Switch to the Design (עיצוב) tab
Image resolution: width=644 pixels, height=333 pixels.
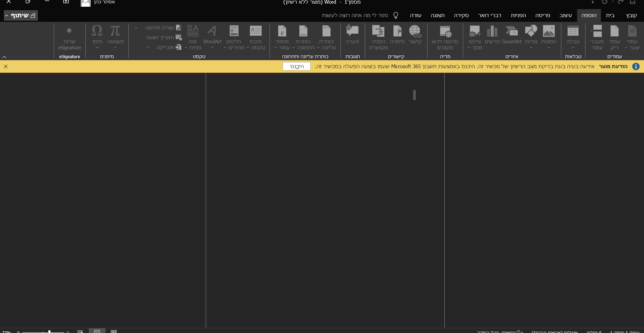[x=565, y=15]
